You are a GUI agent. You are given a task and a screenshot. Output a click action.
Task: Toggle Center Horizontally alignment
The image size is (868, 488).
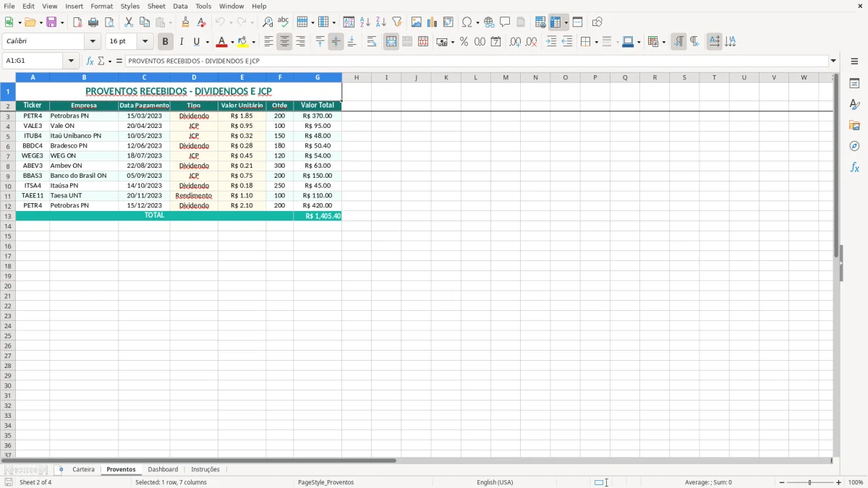point(284,42)
